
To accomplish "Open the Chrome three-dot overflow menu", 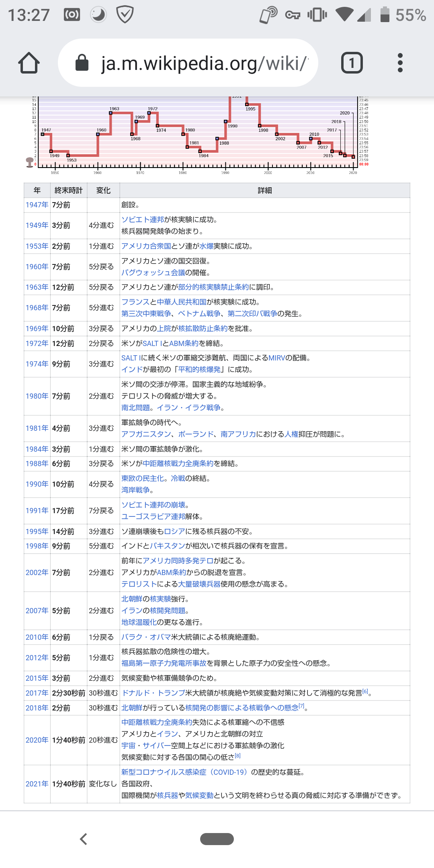I will [400, 63].
